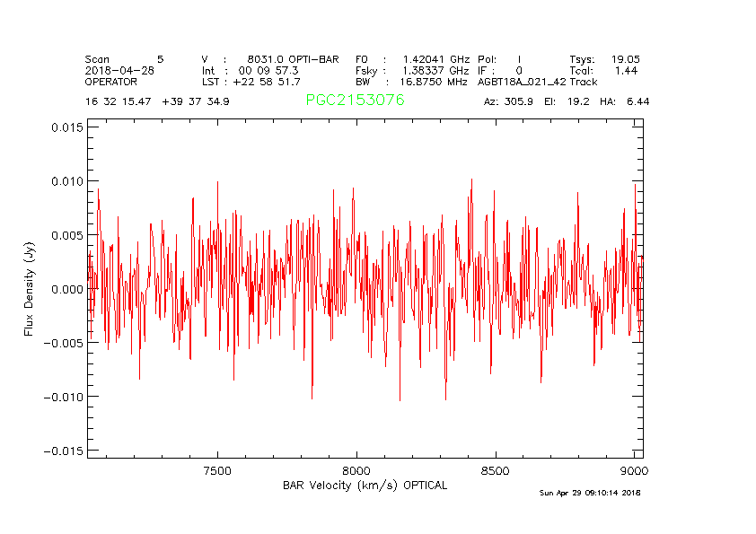The image size is (756, 534).
Task: Click the BAR Velocity (km/s) OPTICAL axis label
Action: [365, 486]
